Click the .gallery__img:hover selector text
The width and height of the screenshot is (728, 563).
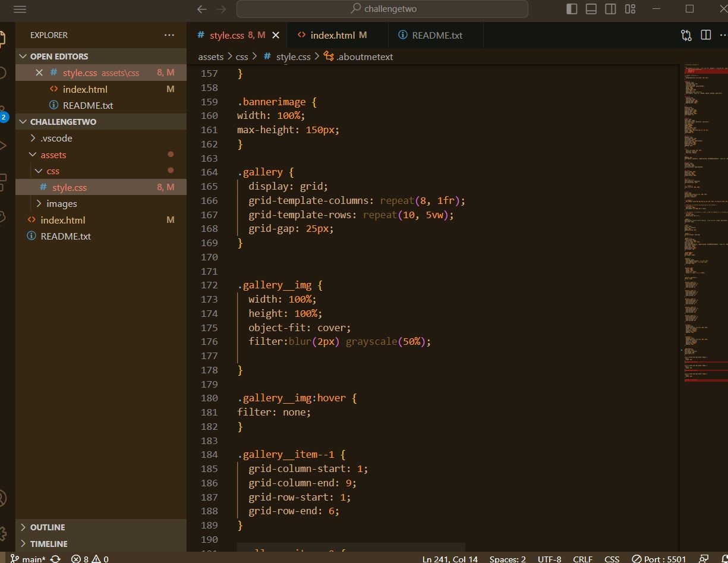(291, 398)
